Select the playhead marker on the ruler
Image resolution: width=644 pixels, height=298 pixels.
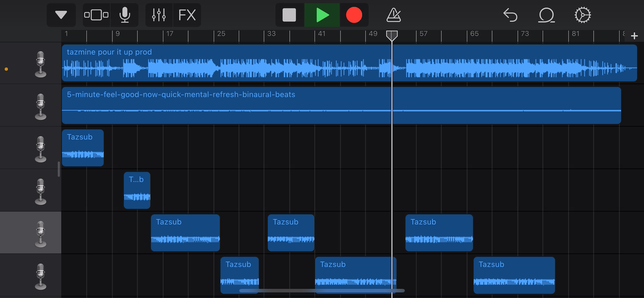coord(392,36)
